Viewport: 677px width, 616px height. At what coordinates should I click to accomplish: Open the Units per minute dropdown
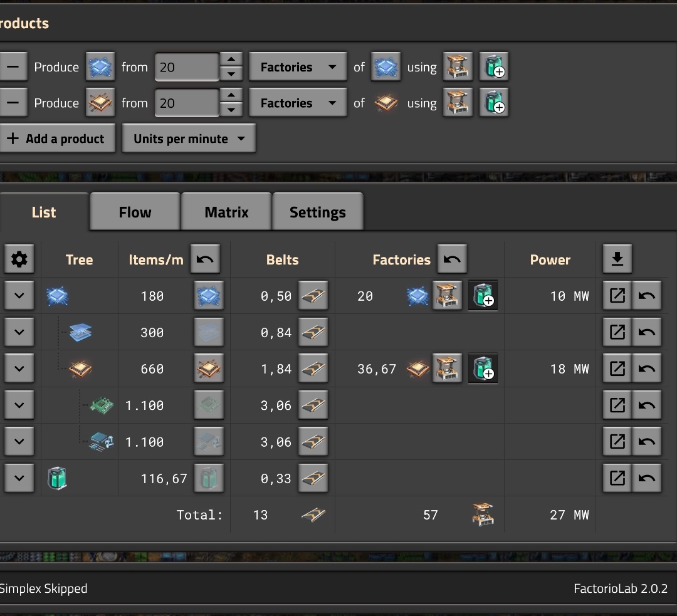[188, 138]
